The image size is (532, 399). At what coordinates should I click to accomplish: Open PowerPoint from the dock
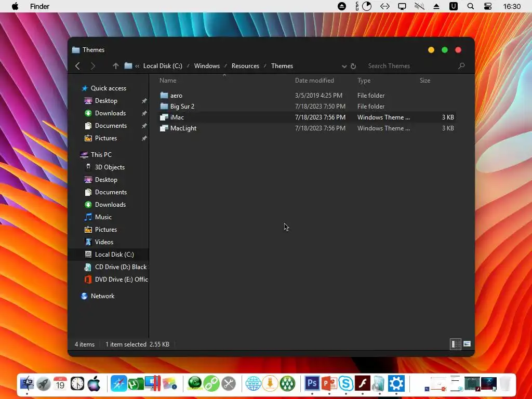(x=329, y=384)
